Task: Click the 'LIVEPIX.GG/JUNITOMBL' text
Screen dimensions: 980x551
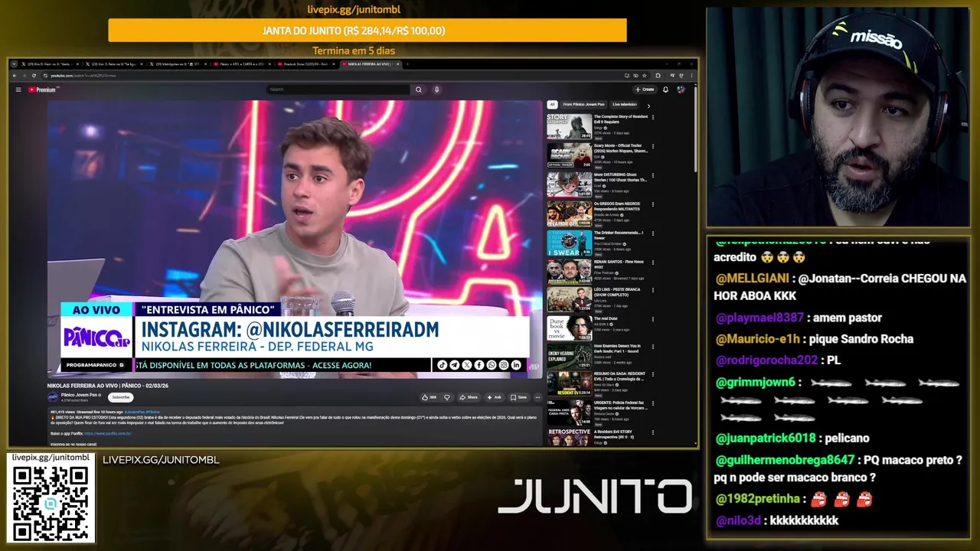Action: click(x=161, y=460)
